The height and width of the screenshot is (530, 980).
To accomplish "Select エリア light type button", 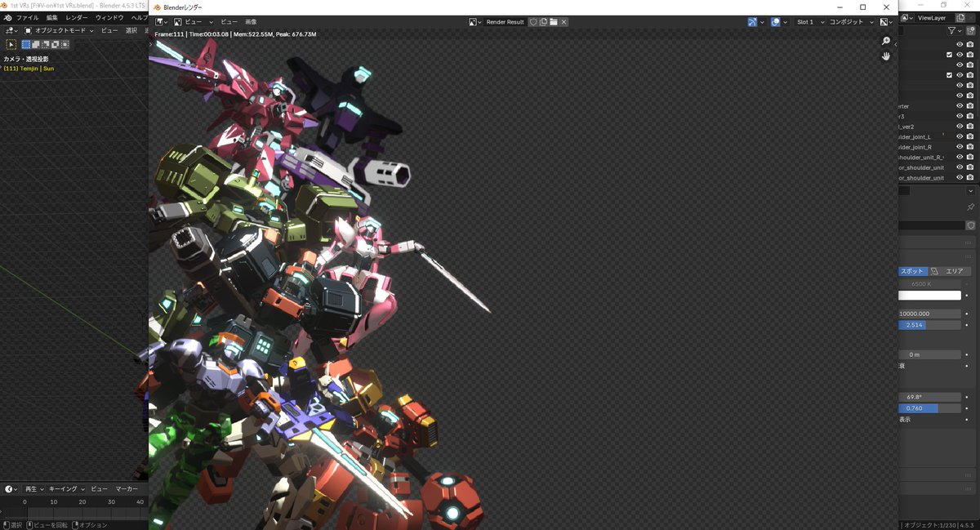I will (948, 271).
